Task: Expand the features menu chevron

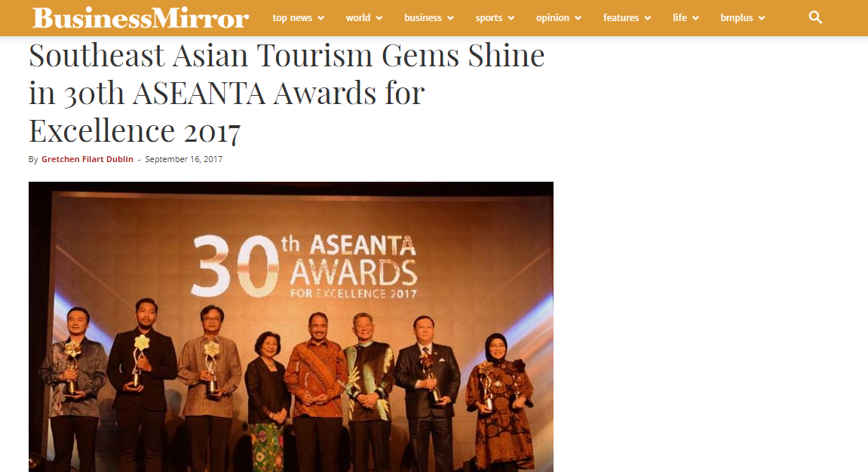Action: tap(648, 18)
